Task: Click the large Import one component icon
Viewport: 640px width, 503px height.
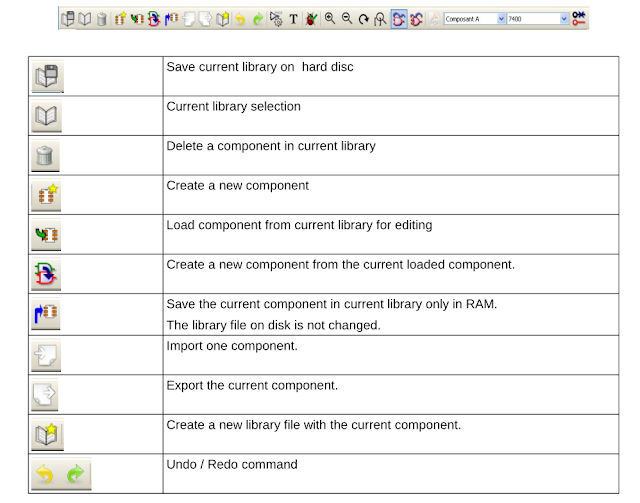Action: coord(47,355)
